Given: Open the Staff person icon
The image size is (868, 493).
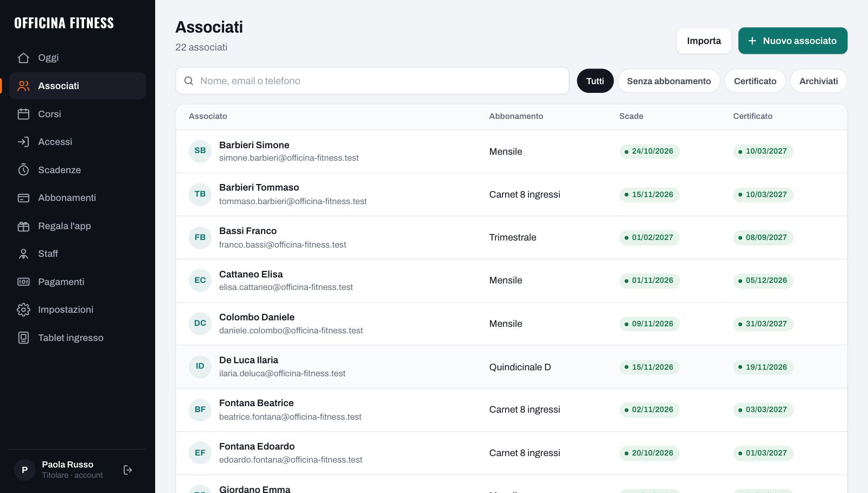Looking at the screenshot, I should point(23,254).
